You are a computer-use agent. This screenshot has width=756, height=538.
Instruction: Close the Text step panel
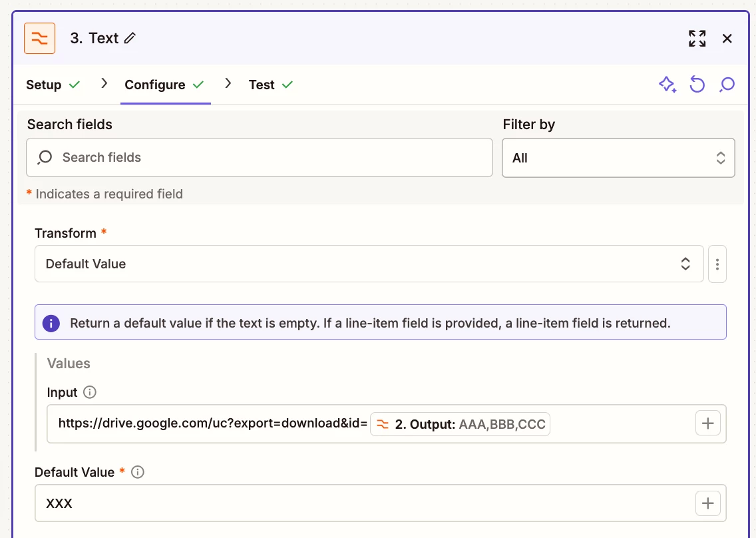(727, 39)
